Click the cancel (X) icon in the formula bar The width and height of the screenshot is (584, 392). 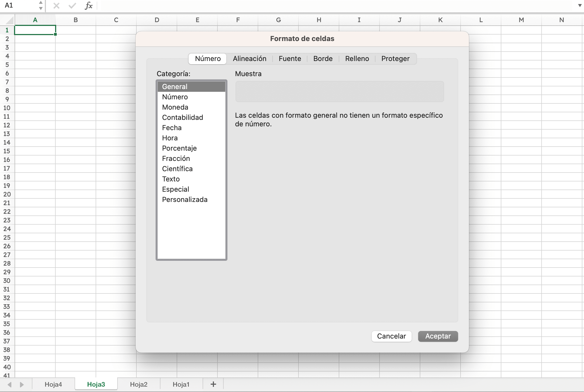point(56,5)
